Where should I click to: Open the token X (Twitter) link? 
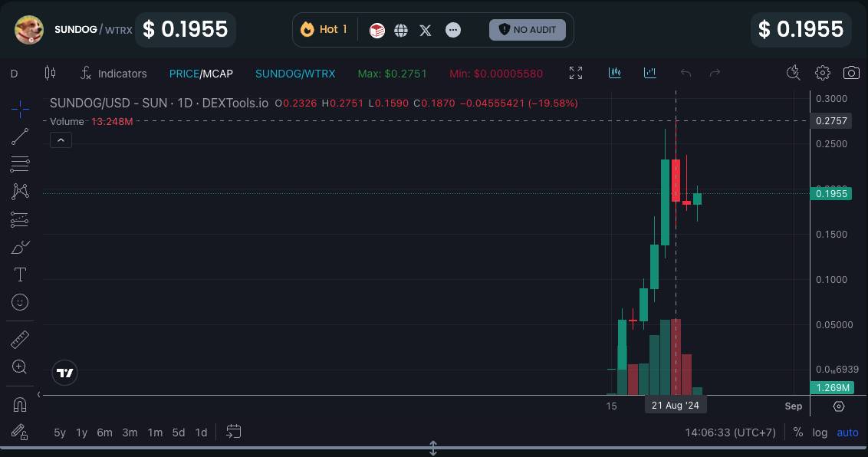pyautogui.click(x=425, y=30)
